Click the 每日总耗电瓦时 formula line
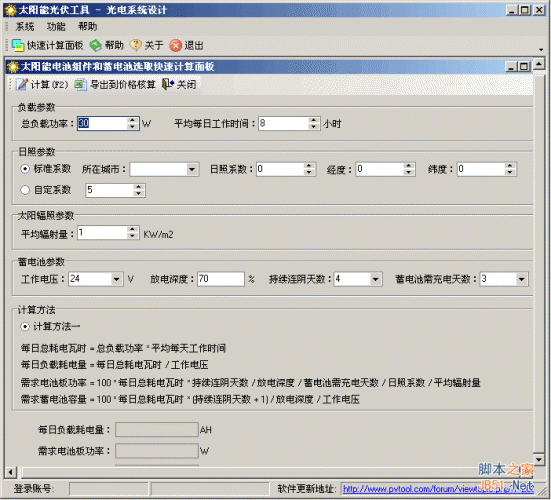This screenshot has width=551, height=500. pos(123,348)
